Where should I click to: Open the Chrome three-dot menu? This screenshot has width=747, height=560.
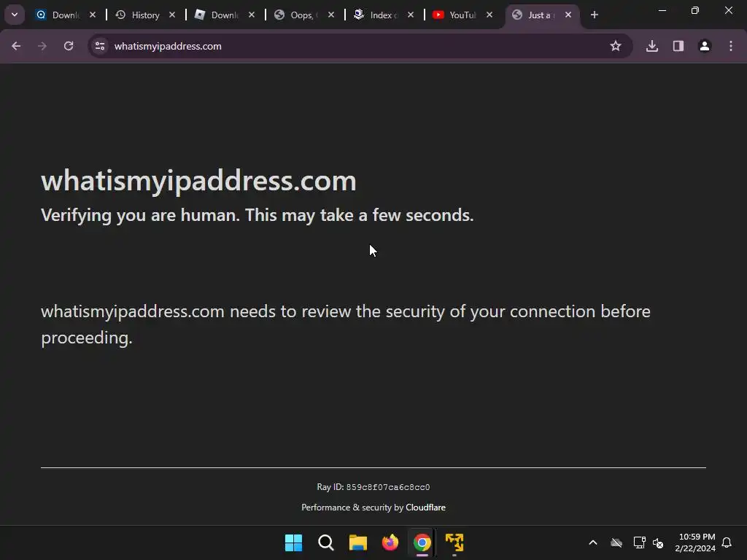pos(731,46)
